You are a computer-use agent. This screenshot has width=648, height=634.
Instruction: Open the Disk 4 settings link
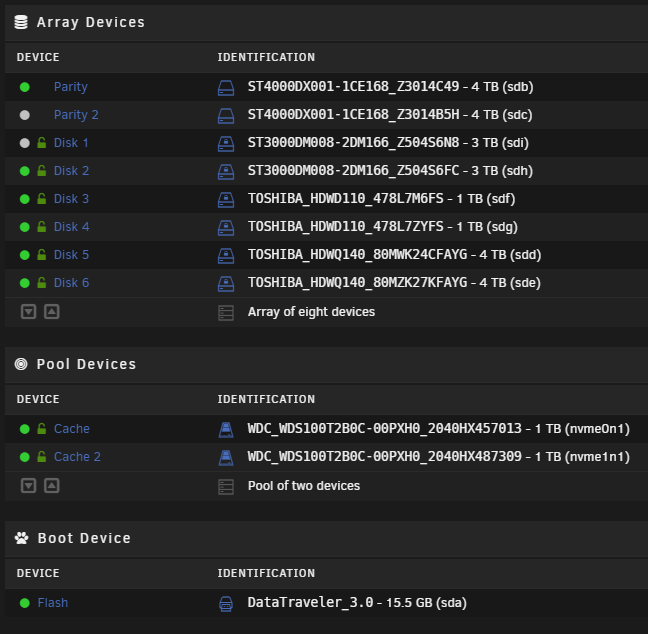pos(71,227)
